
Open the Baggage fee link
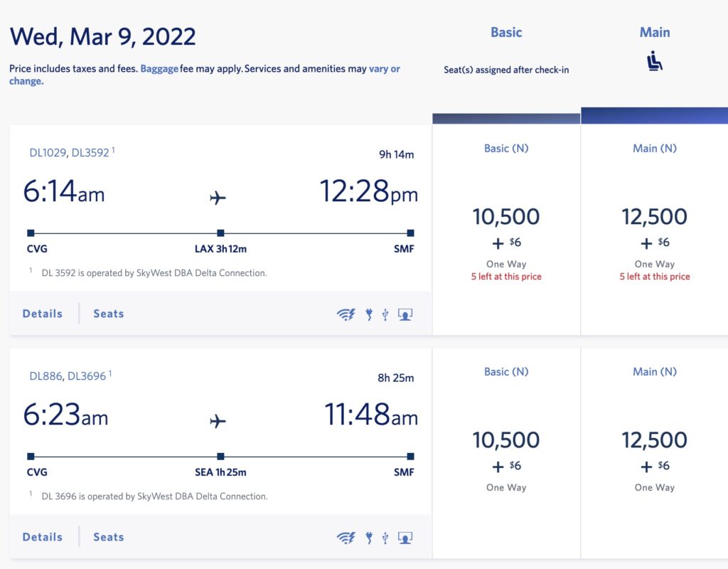[159, 69]
